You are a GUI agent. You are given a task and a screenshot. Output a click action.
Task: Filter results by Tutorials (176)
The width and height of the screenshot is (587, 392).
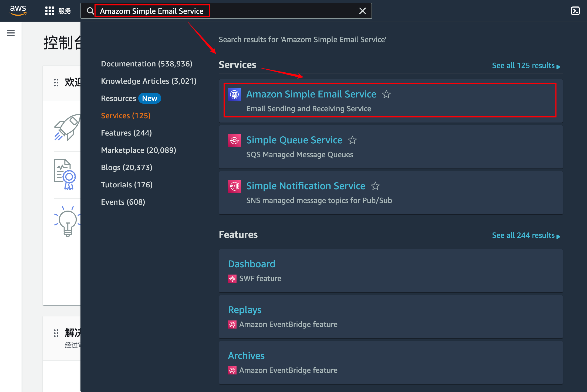pos(127,185)
